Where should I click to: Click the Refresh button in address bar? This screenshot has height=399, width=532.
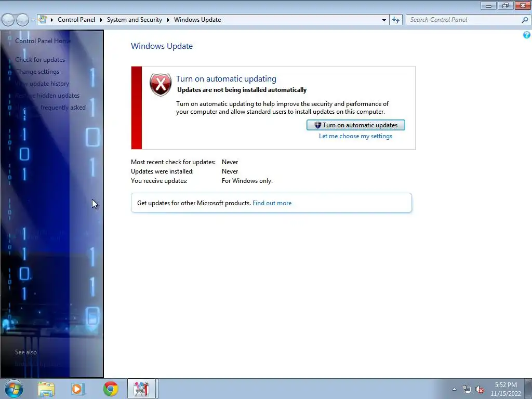[x=396, y=20]
